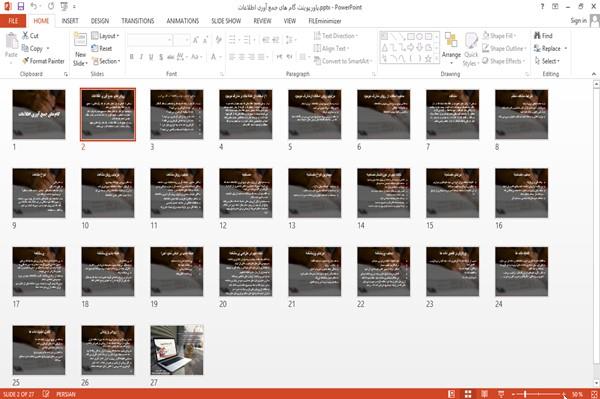Select slide 1 thumbnail
The width and height of the screenshot is (600, 399).
(39, 114)
